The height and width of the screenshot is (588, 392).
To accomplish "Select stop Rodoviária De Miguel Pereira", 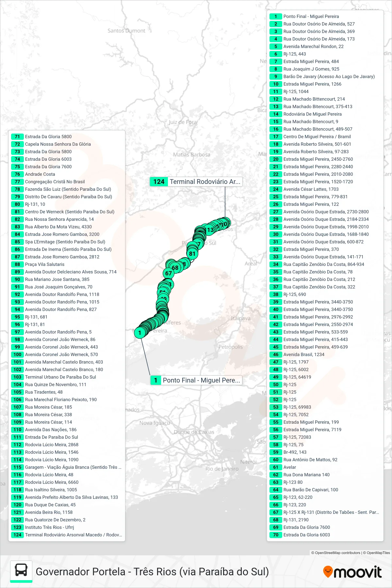I will coord(305,114).
